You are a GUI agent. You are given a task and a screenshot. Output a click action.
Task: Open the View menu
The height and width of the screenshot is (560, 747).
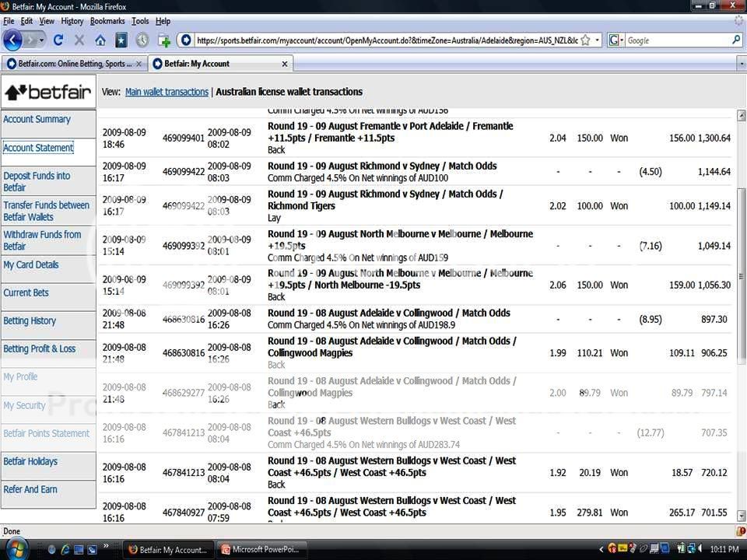(47, 21)
